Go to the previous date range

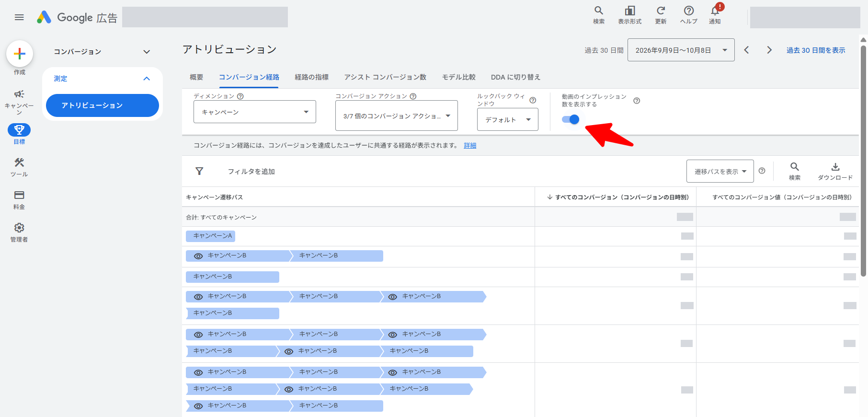click(746, 50)
